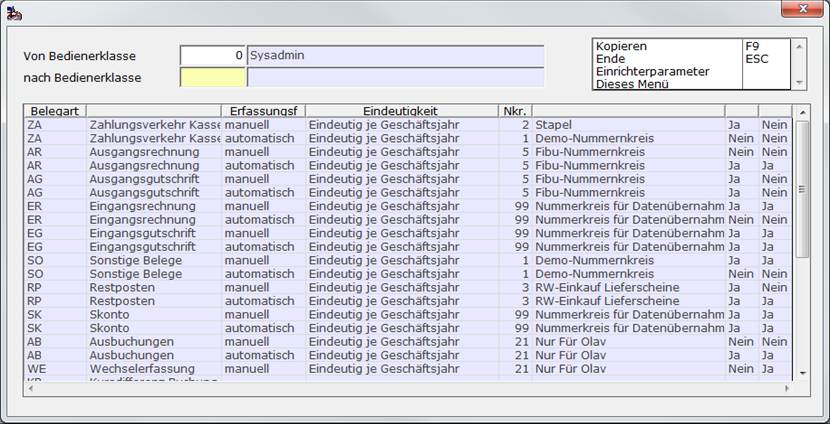Click menu list scroll down arrow
The image size is (830, 424).
click(799, 83)
